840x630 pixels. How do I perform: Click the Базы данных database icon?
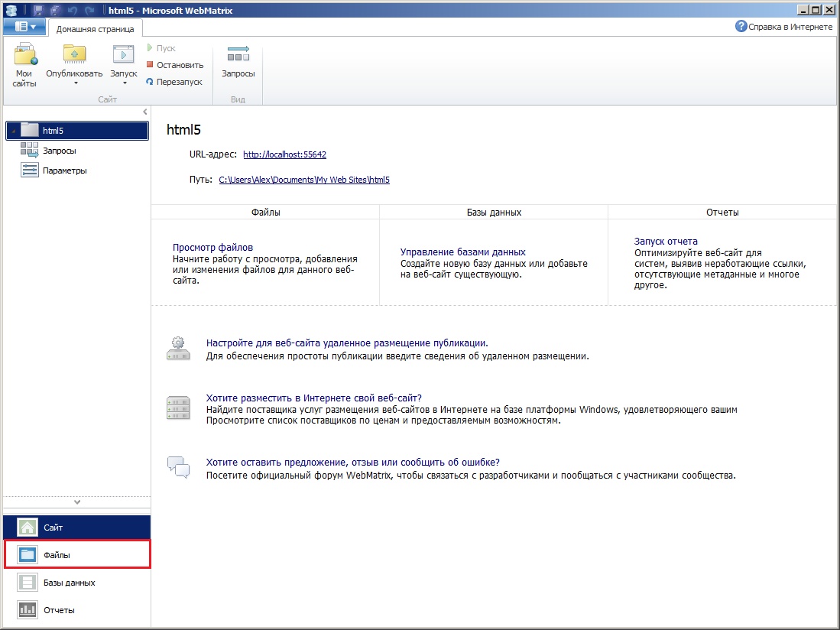click(28, 583)
